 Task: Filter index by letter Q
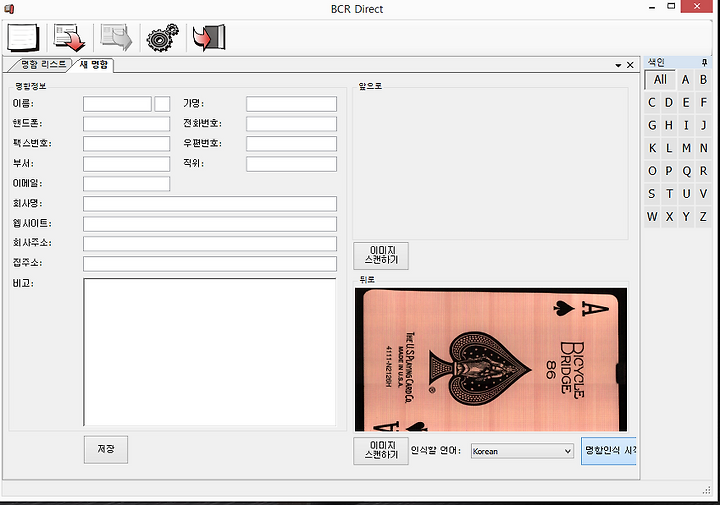click(x=686, y=171)
